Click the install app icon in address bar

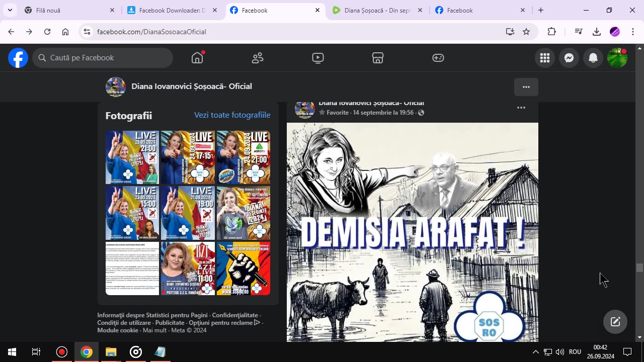click(510, 32)
